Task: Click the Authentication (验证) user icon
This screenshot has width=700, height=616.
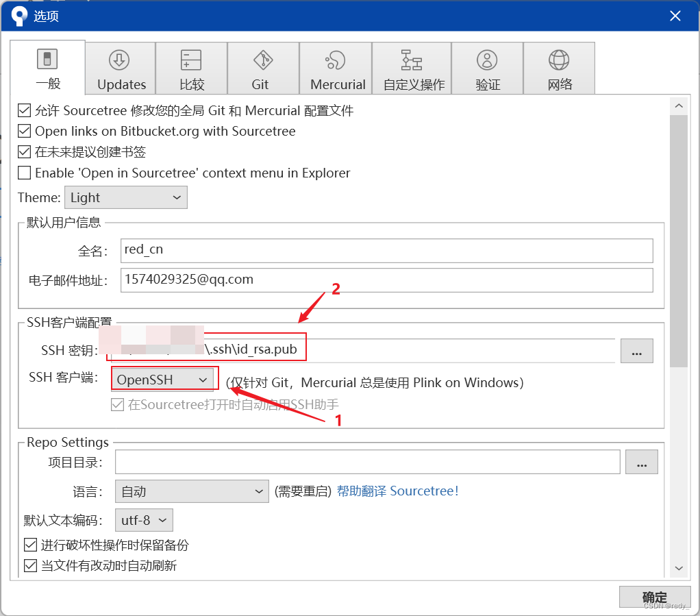Action: coord(487,60)
